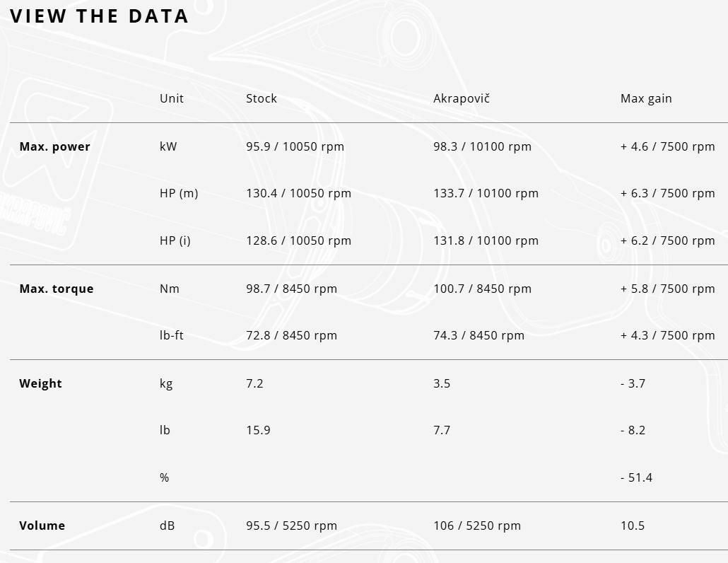Click the VIEW THE DATA heading
This screenshot has height=563, width=728.
click(x=99, y=16)
